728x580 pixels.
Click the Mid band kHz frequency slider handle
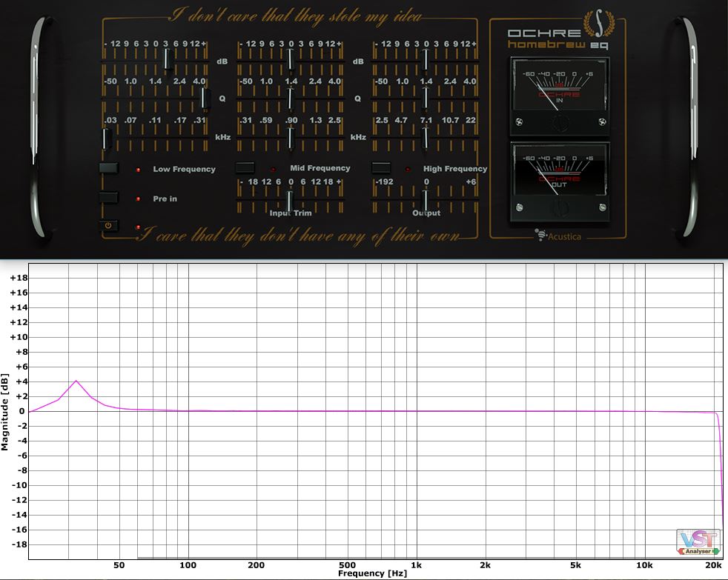(291, 139)
